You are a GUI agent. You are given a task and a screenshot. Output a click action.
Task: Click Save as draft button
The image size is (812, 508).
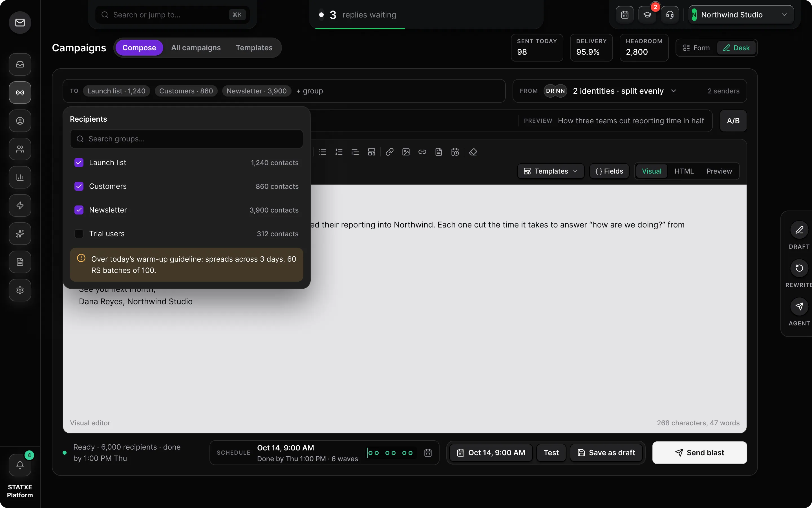coord(606,453)
